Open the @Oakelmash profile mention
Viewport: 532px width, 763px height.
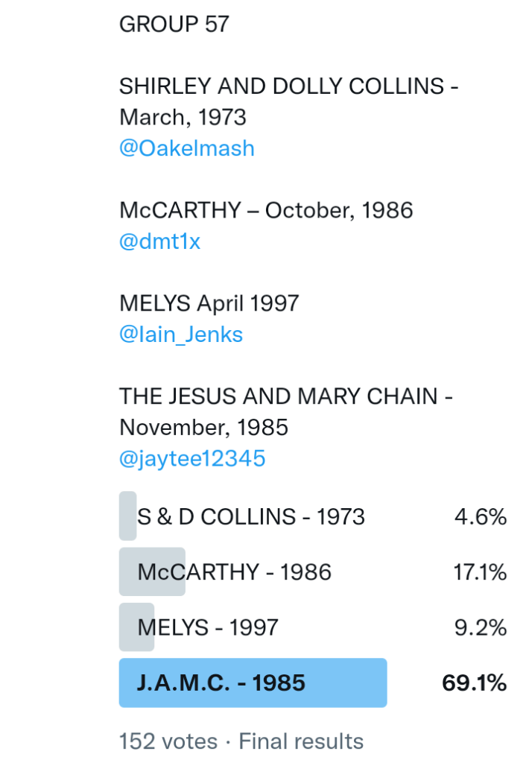click(x=186, y=148)
